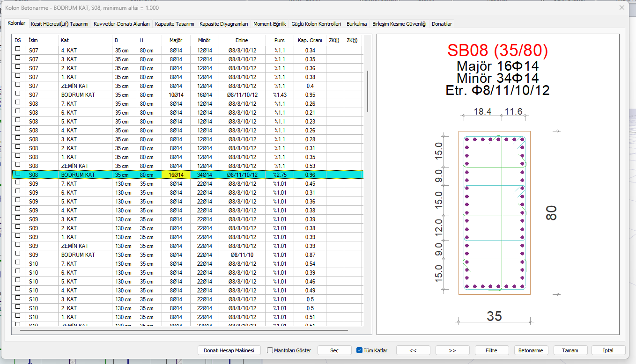Screen dimensions: 636x364
Task: Click the ZK(i) column header
Action: tap(335, 40)
